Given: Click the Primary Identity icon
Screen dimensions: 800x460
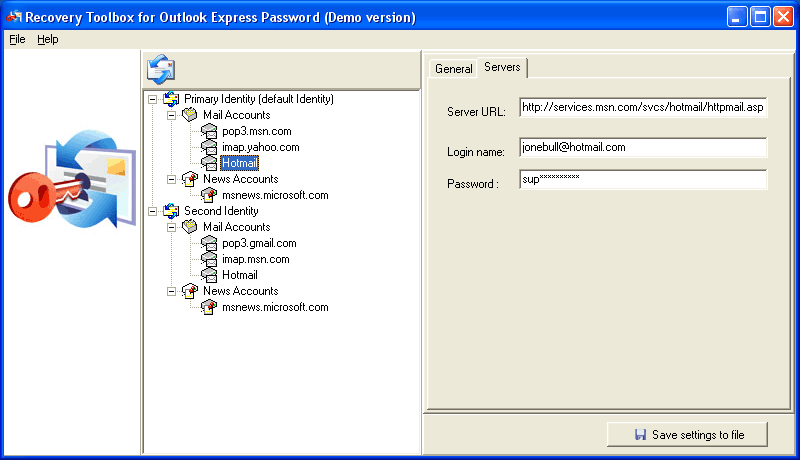Looking at the screenshot, I should [171, 99].
